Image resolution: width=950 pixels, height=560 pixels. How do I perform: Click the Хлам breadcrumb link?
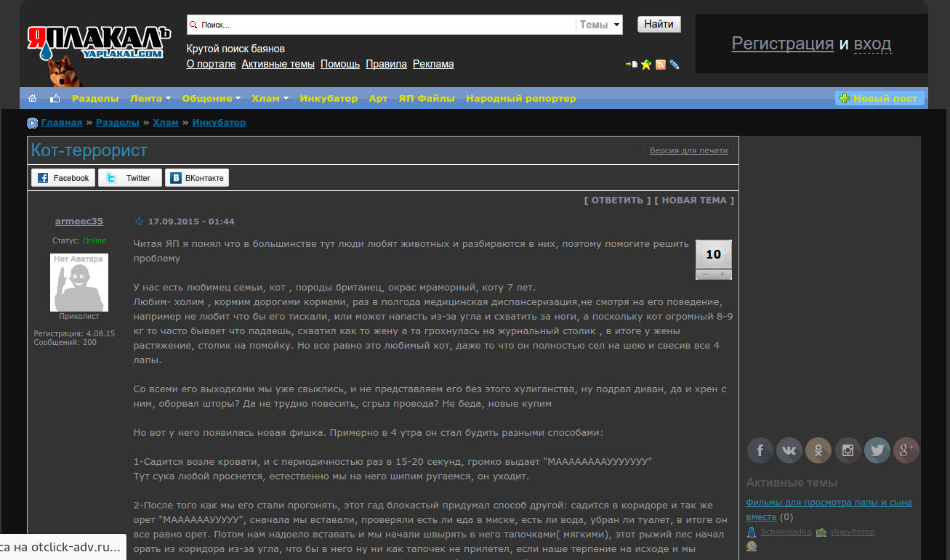(x=166, y=123)
